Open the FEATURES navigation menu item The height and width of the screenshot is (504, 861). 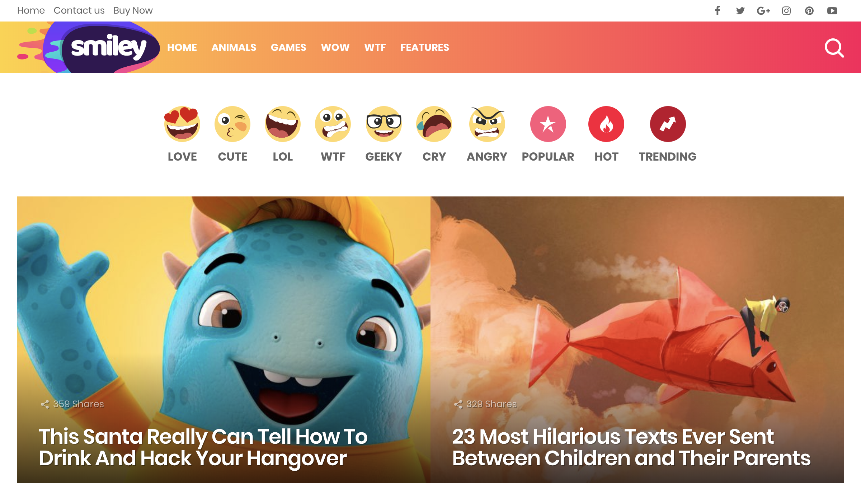point(424,47)
